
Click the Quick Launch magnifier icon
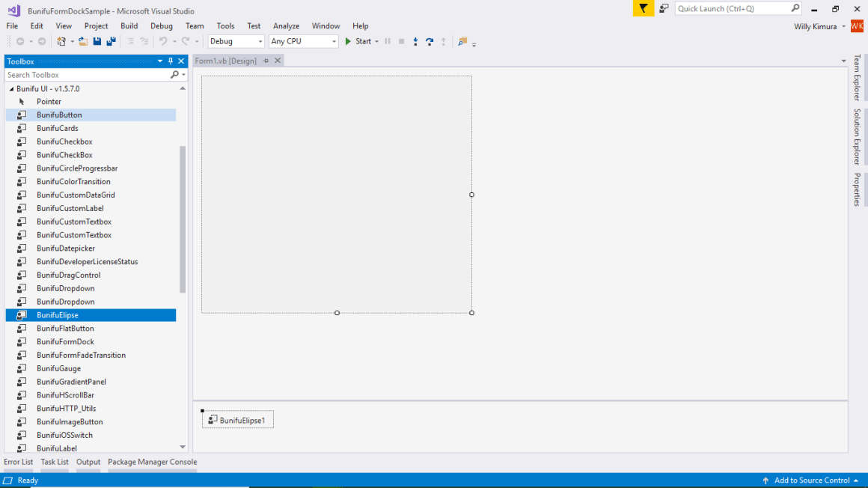[x=795, y=8]
